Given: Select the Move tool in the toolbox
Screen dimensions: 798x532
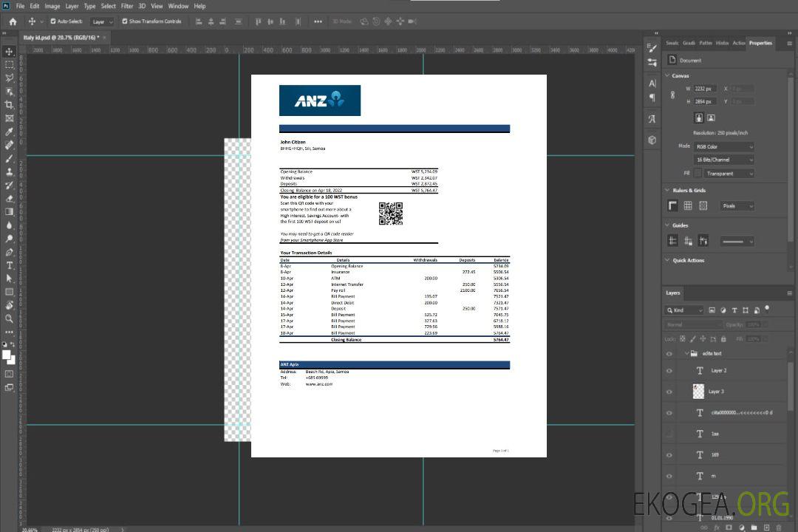Looking at the screenshot, I should [x=9, y=52].
